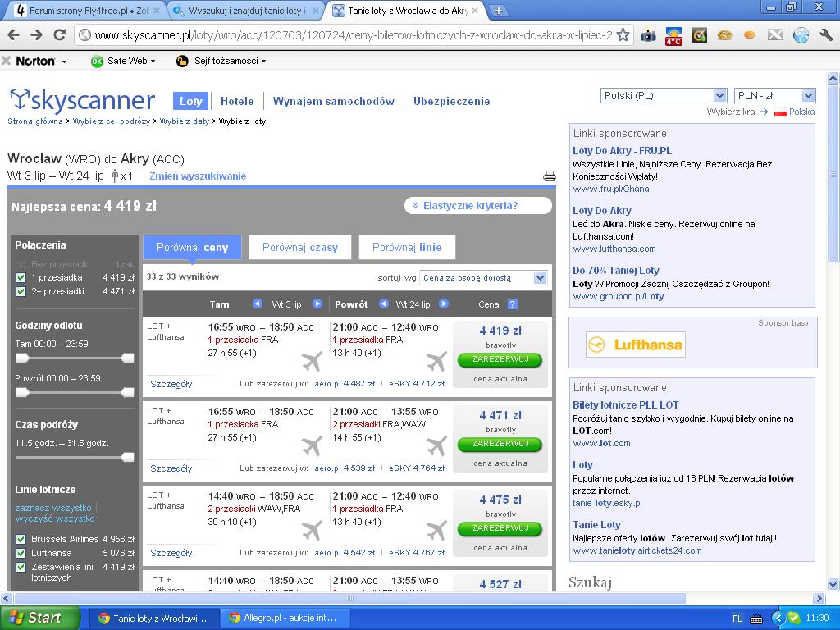The width and height of the screenshot is (840, 630).
Task: Open the camera extension icon
Action: [x=648, y=36]
